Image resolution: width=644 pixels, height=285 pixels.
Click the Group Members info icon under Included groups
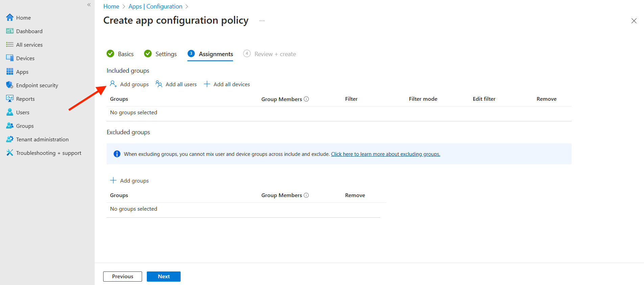point(306,99)
